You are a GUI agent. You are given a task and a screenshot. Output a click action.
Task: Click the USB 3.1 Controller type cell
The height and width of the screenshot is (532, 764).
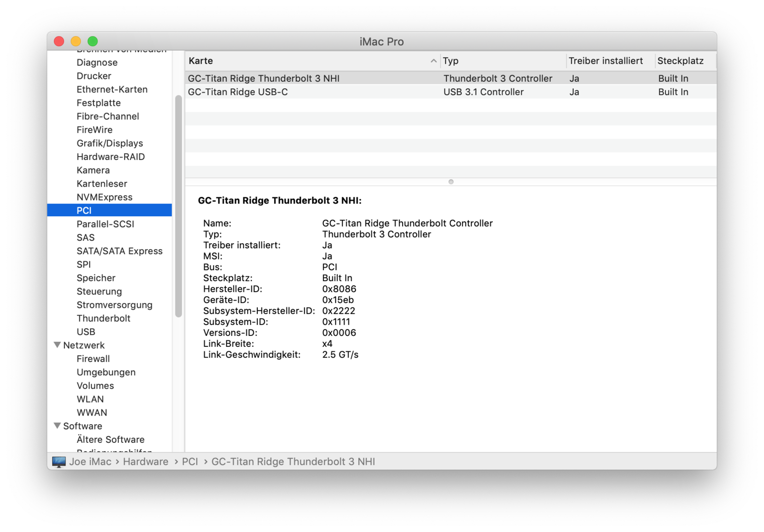484,92
